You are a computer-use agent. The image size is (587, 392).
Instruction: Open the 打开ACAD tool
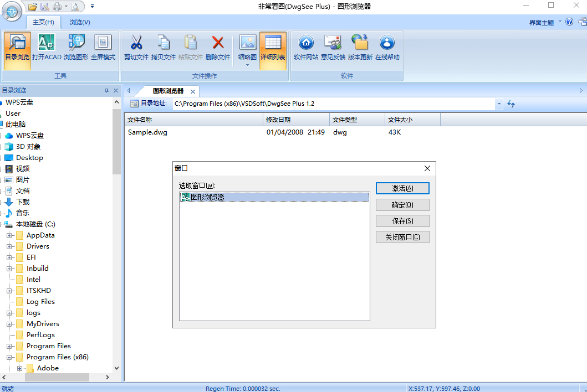pos(47,48)
